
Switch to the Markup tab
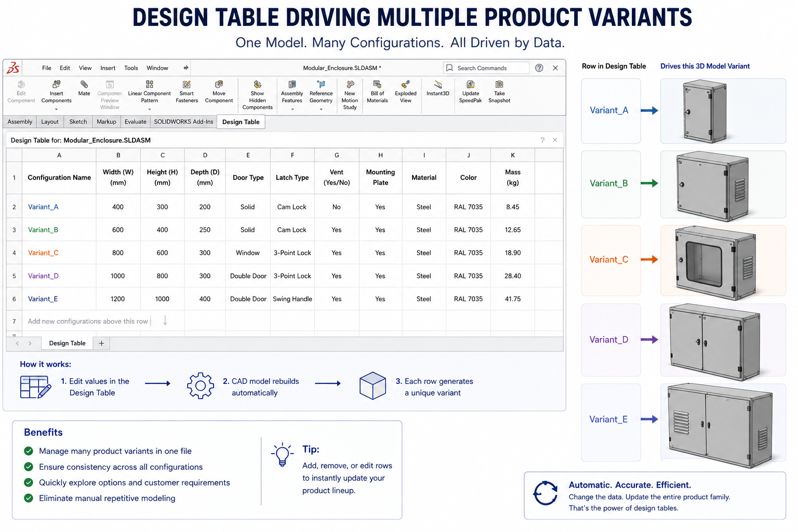tap(107, 122)
